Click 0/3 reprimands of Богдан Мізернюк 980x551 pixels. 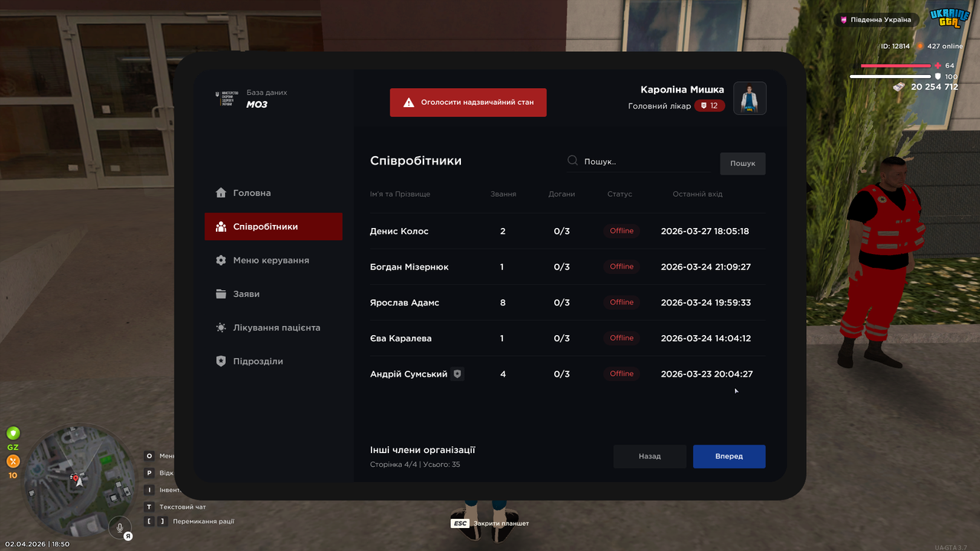562,267
